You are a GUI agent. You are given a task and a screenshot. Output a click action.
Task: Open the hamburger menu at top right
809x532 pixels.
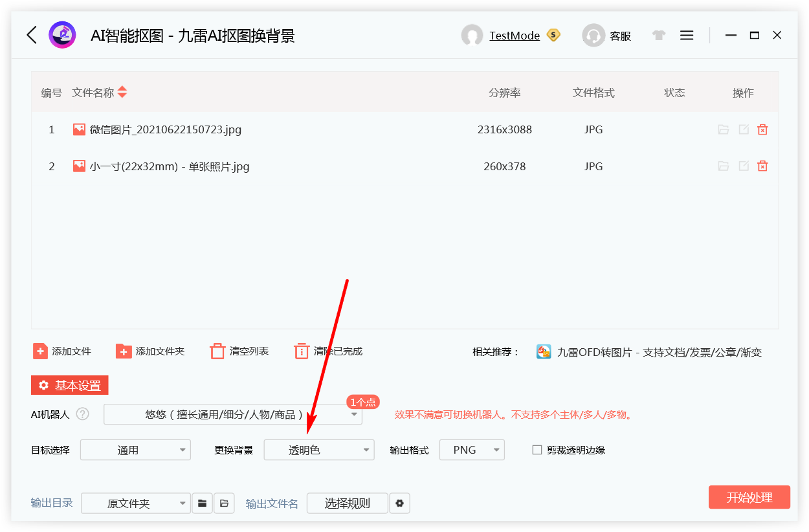click(687, 35)
